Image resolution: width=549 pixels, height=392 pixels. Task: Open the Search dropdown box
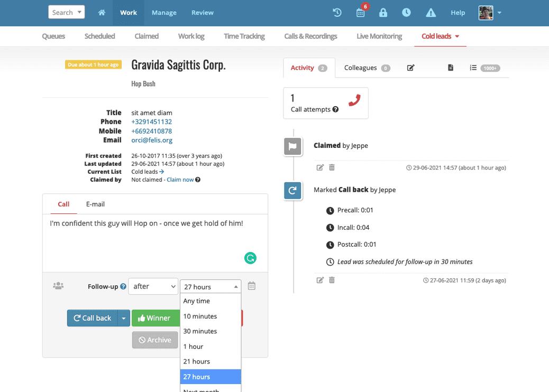tap(67, 12)
